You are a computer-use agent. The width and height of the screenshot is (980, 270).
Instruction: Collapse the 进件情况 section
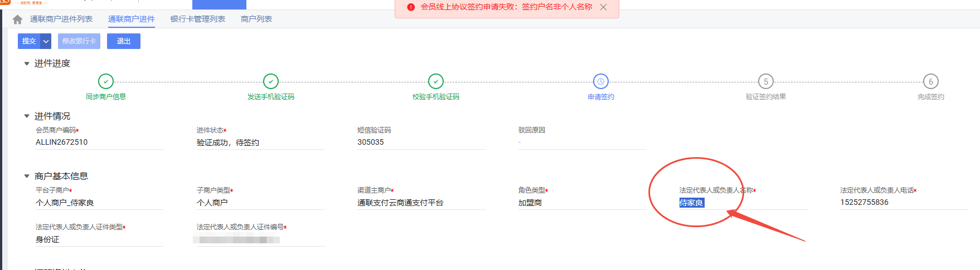pos(27,116)
